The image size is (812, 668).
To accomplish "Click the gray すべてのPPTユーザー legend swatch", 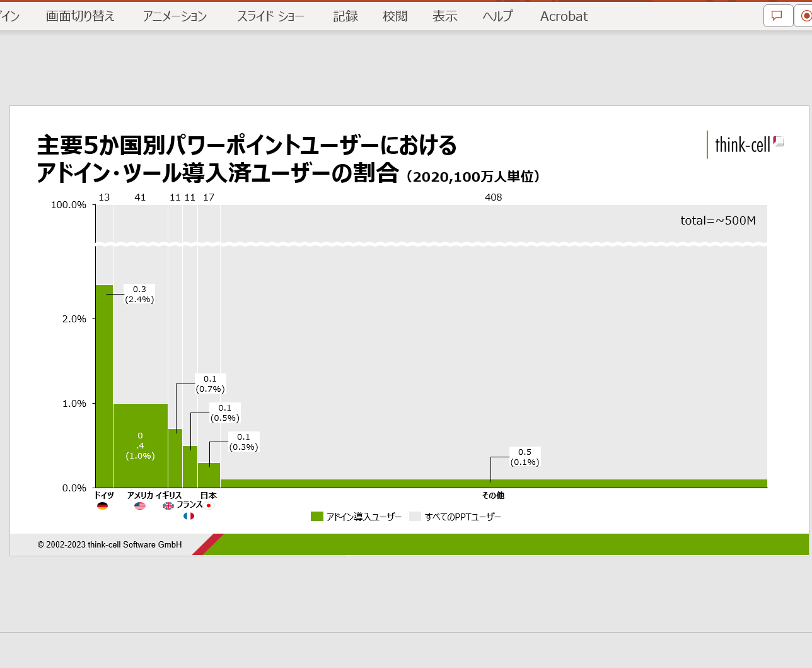I will (415, 517).
